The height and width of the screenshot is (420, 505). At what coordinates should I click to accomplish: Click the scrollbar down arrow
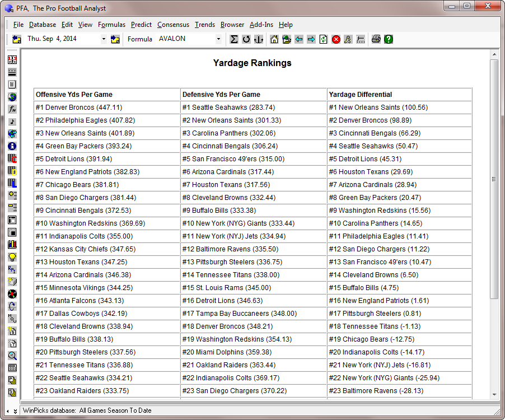point(494,395)
